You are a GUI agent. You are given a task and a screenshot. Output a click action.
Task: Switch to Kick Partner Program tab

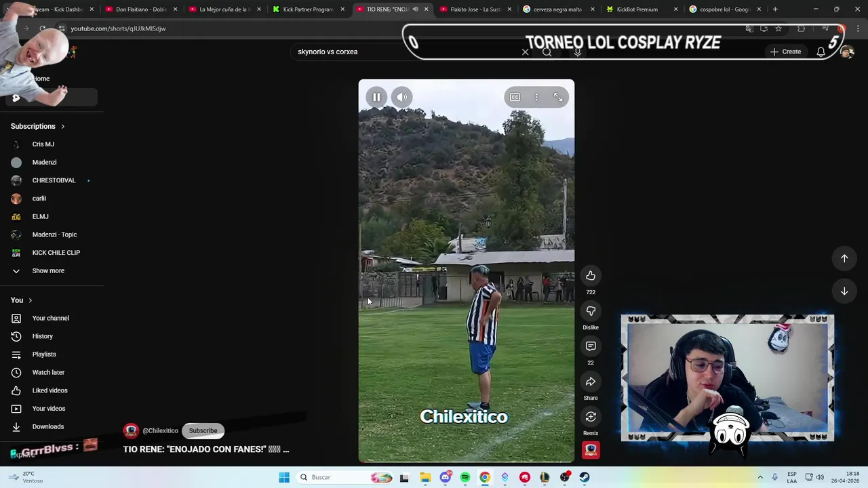[x=308, y=9]
